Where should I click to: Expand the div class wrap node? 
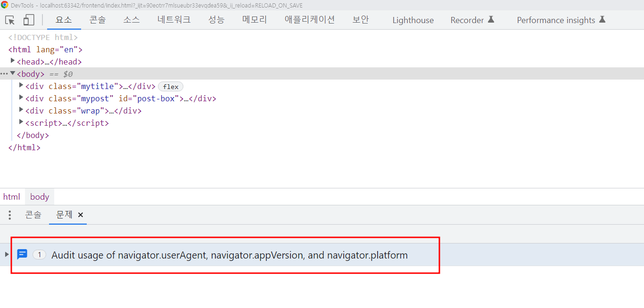[21, 110]
